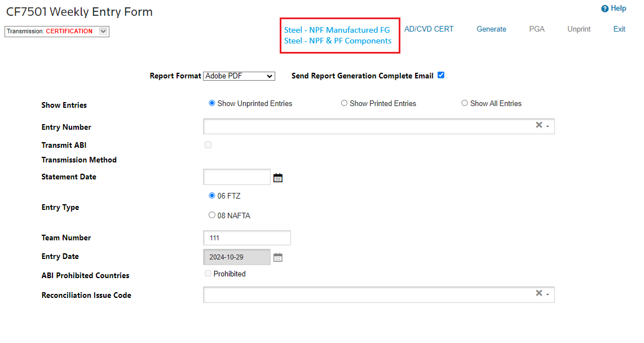
Task: Open the Statement Date calendar picker
Action: click(x=277, y=178)
